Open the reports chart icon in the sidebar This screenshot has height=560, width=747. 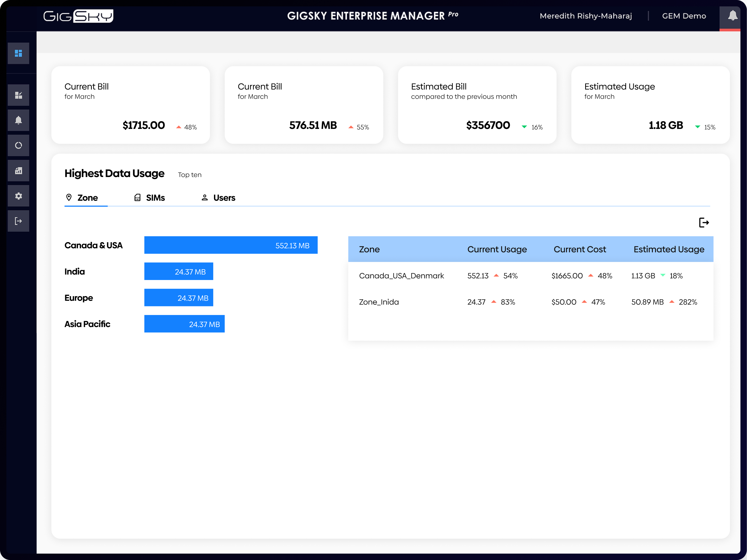(x=18, y=171)
